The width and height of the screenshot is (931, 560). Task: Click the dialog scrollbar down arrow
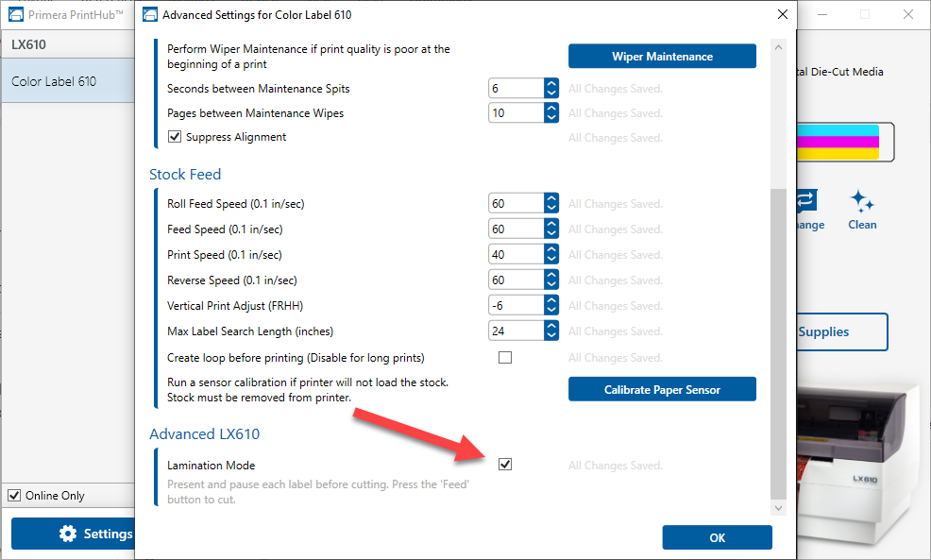pos(778,508)
